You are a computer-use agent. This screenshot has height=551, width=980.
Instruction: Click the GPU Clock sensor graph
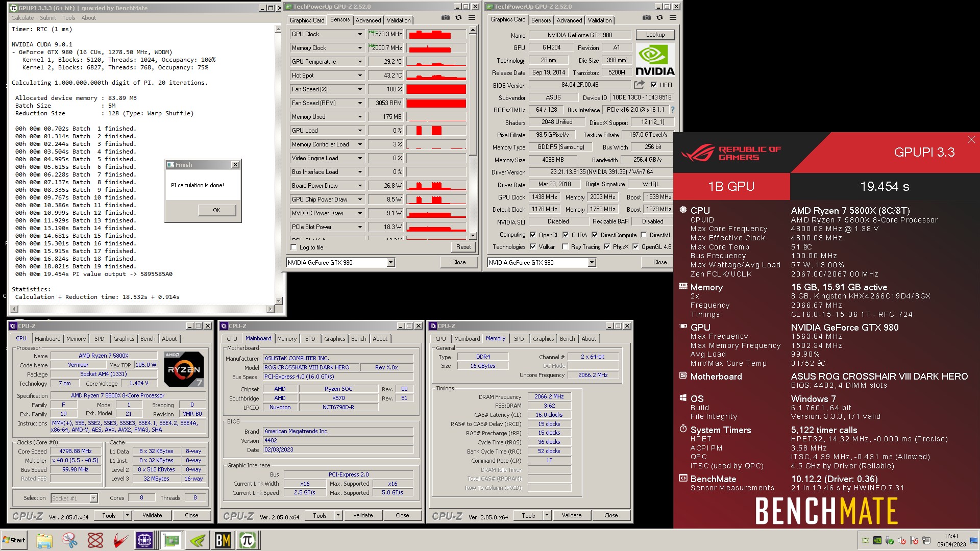pyautogui.click(x=436, y=34)
